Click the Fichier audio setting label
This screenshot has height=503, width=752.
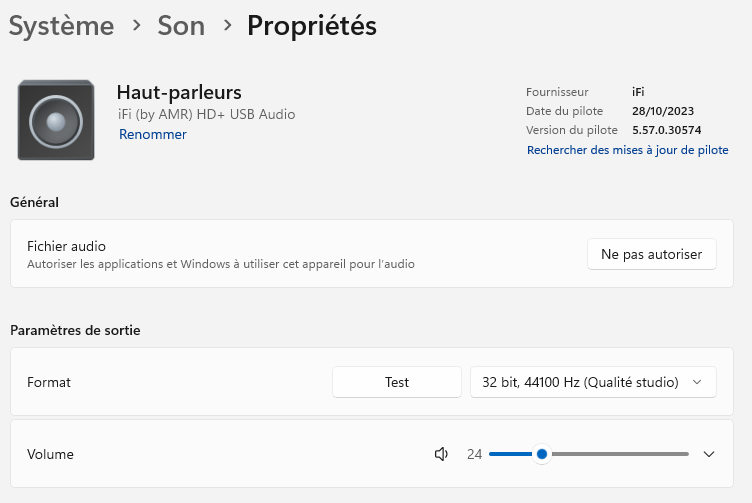click(x=66, y=246)
